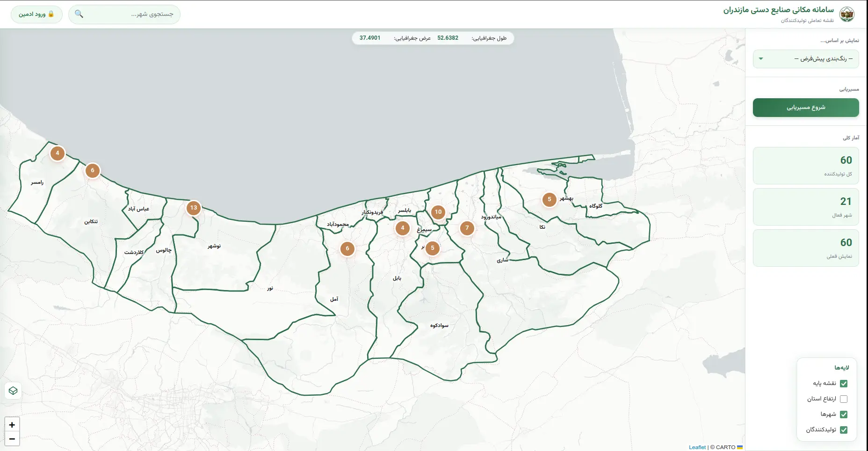Zoom in with the plus button

click(x=12, y=425)
